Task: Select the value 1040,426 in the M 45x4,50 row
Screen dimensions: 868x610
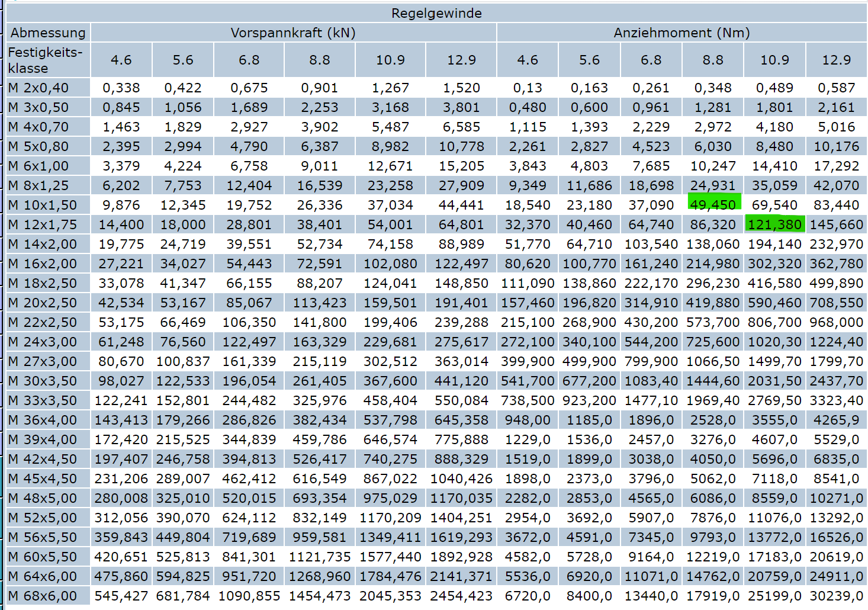Action: click(x=461, y=479)
